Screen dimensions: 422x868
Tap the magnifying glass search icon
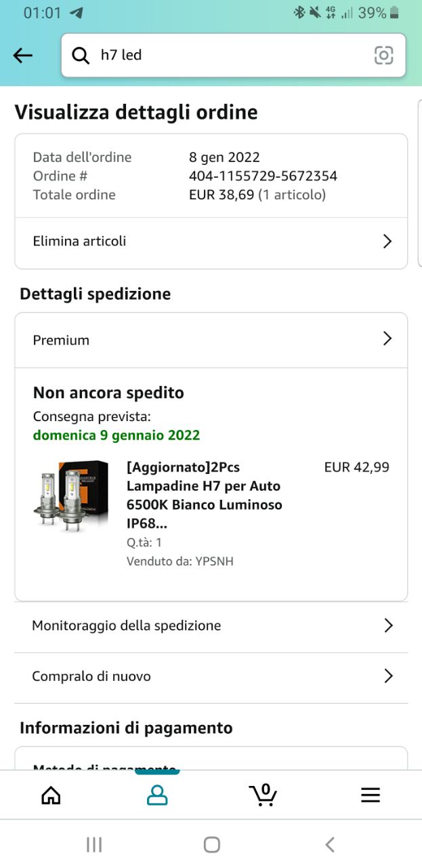click(x=81, y=56)
